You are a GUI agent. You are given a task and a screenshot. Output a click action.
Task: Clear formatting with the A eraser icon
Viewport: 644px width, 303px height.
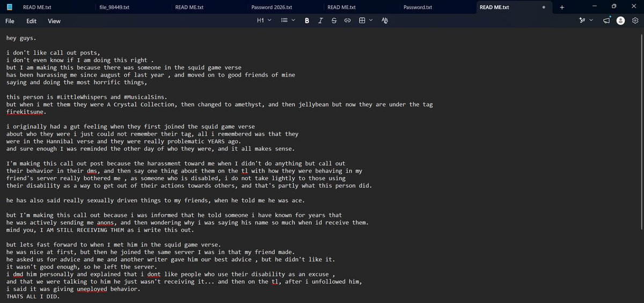(x=385, y=20)
